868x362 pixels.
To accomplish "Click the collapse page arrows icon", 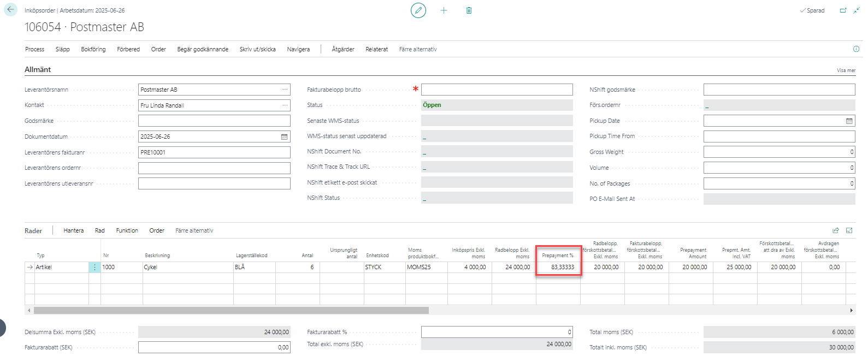I will (x=856, y=10).
